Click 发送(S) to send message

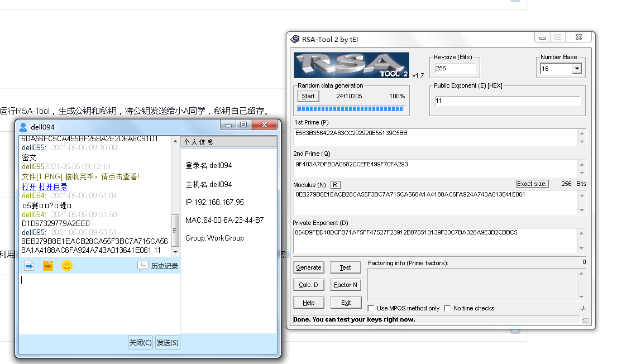coord(168,343)
